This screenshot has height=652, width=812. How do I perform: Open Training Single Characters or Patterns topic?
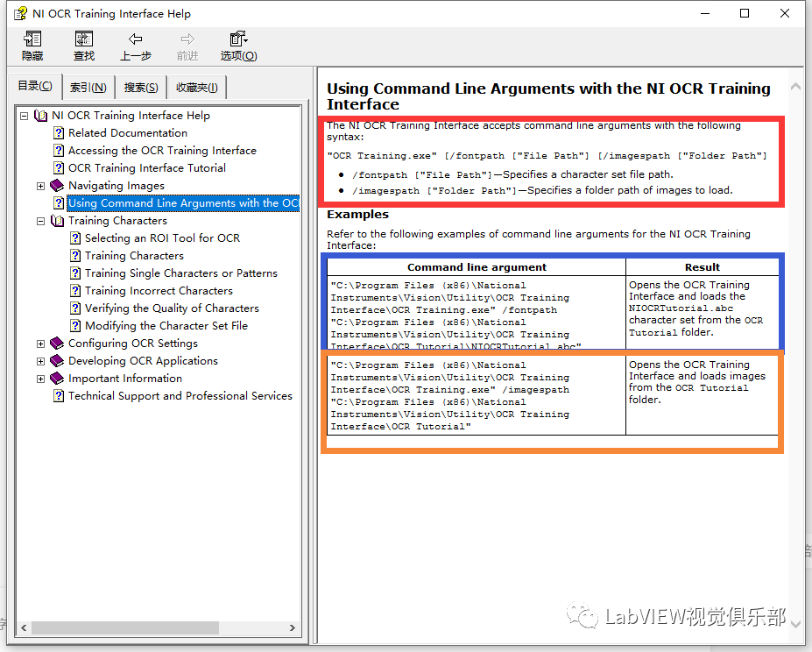[x=181, y=273]
